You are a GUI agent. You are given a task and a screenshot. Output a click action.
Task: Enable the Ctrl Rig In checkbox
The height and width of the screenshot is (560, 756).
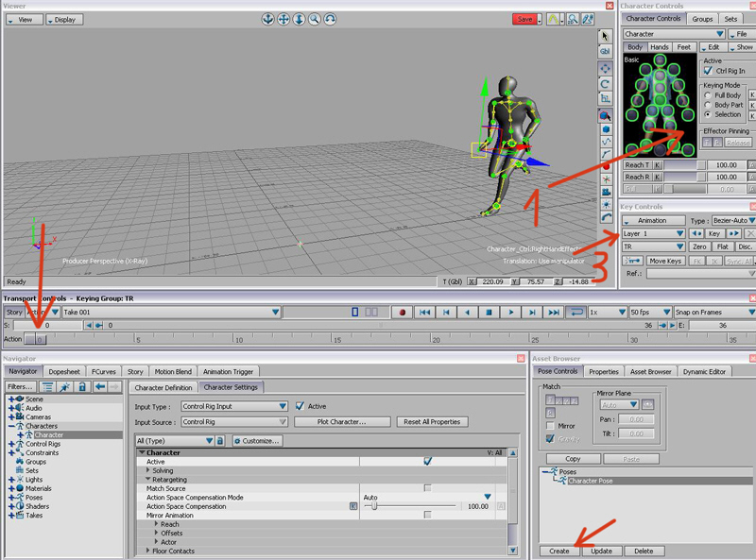(709, 70)
